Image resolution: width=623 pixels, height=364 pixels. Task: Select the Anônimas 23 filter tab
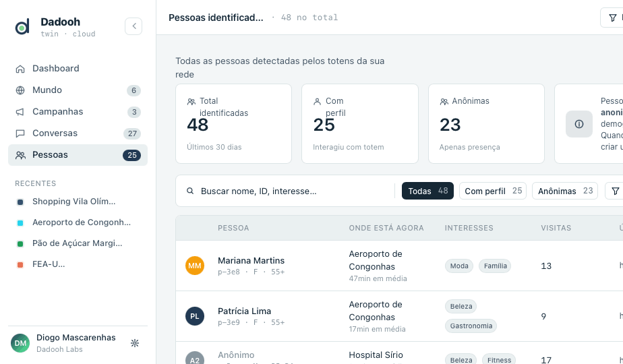pos(565,191)
